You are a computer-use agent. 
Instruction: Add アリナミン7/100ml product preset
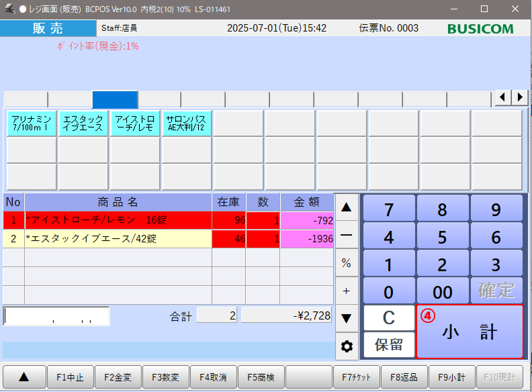point(32,124)
